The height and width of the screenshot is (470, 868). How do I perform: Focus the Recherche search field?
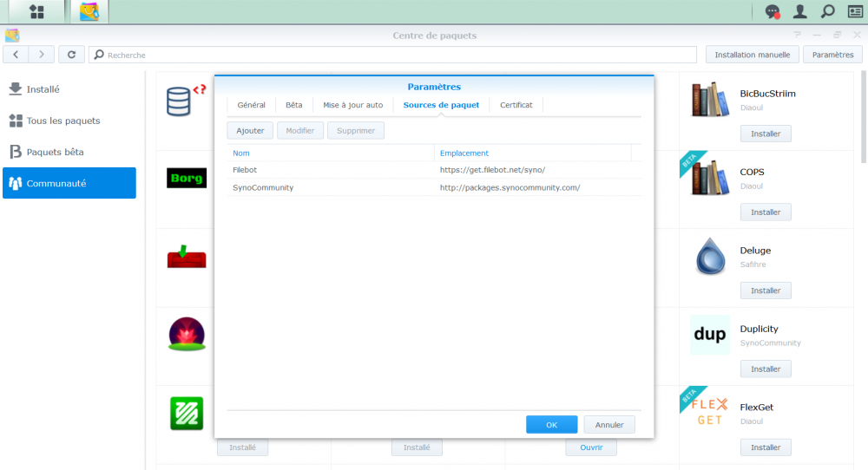[392, 55]
